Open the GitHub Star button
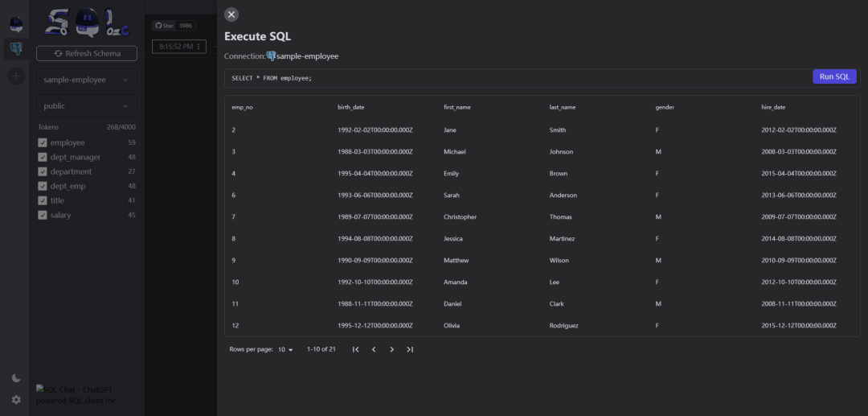Screen dimensions: 868x416 click(x=164, y=26)
